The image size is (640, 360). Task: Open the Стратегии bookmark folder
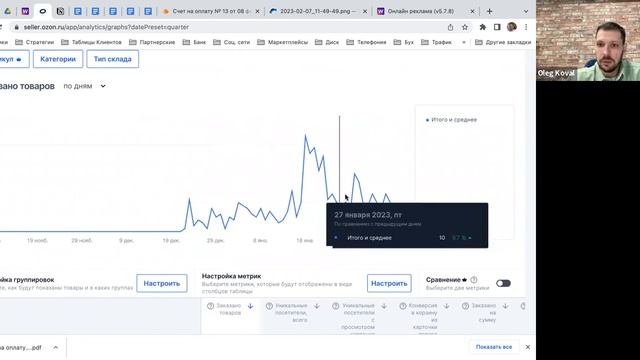point(34,42)
